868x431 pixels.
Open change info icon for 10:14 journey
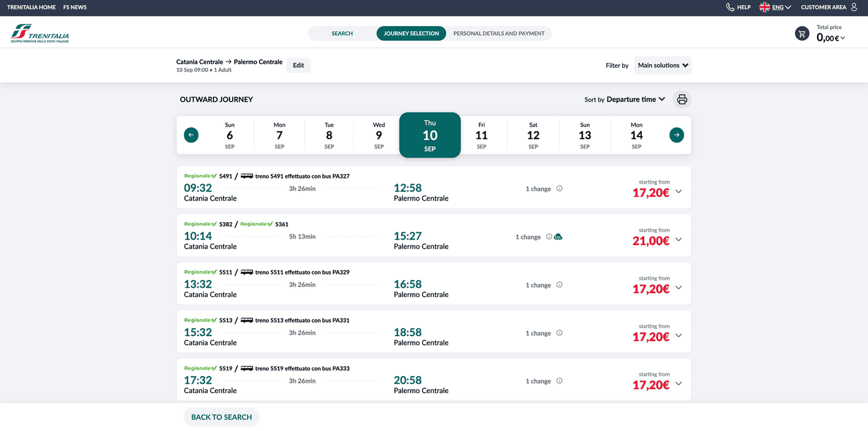tap(549, 237)
